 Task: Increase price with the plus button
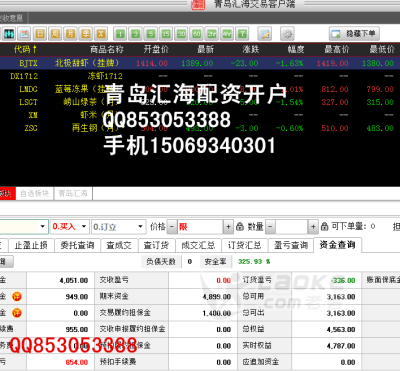coord(228,227)
